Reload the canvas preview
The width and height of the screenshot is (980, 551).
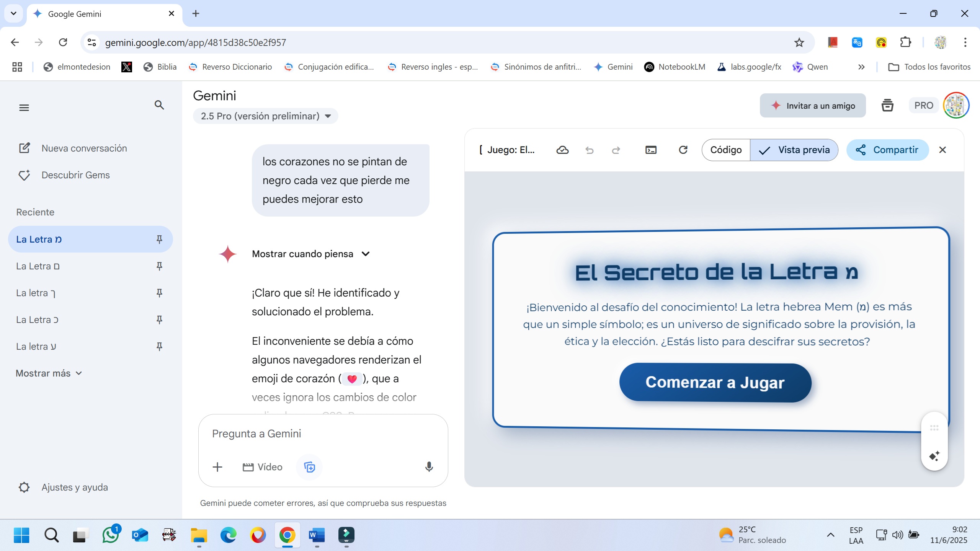683,150
